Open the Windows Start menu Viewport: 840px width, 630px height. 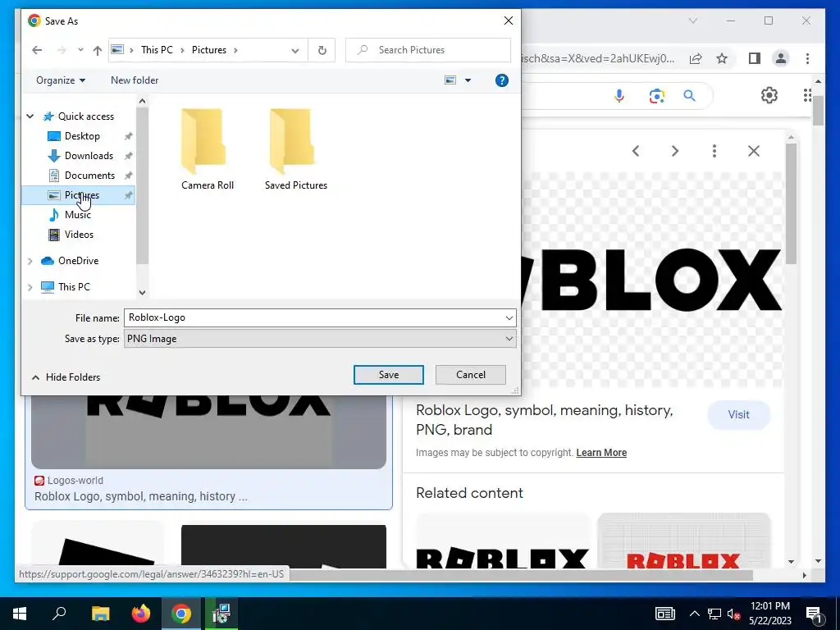tap(20, 614)
